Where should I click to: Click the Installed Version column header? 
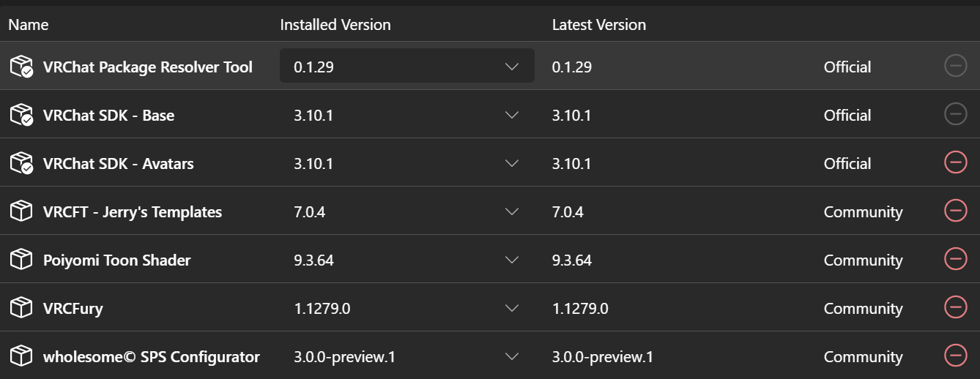335,24
